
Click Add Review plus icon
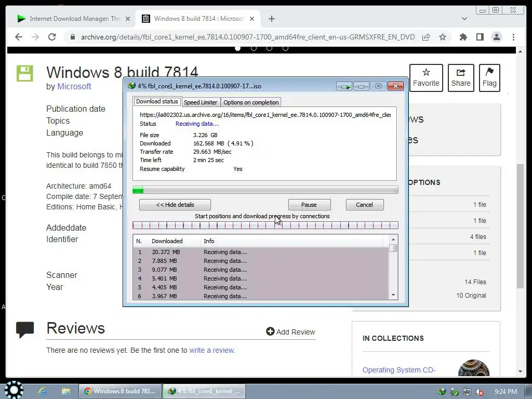270,331
